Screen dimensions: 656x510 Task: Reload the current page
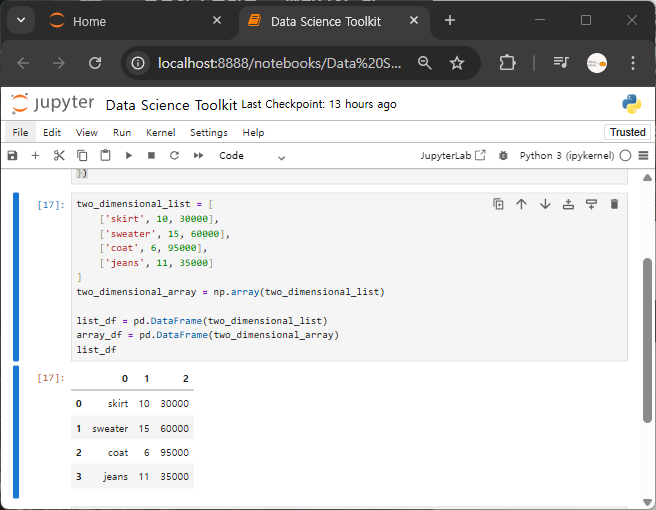(x=95, y=63)
